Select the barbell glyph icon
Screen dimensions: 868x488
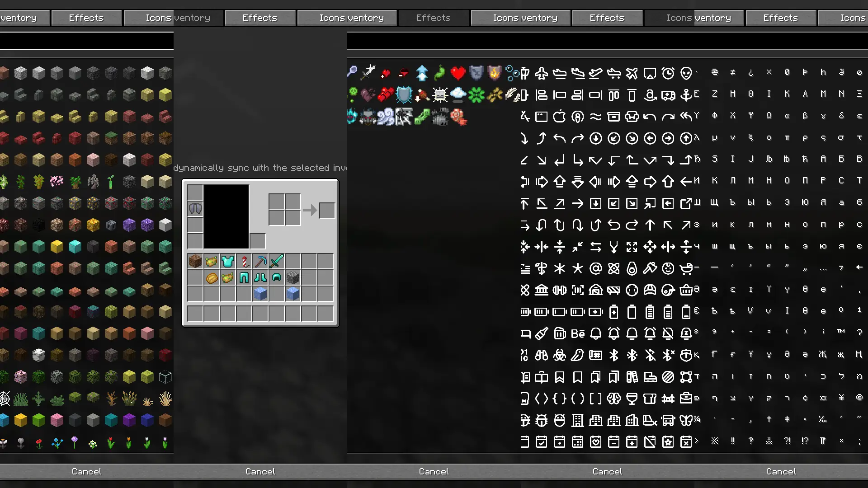(559, 290)
